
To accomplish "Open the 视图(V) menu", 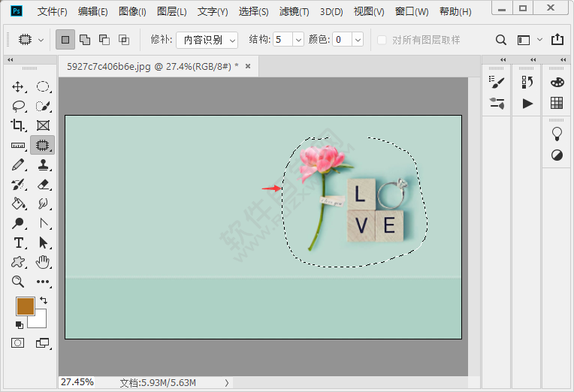I will click(x=369, y=12).
